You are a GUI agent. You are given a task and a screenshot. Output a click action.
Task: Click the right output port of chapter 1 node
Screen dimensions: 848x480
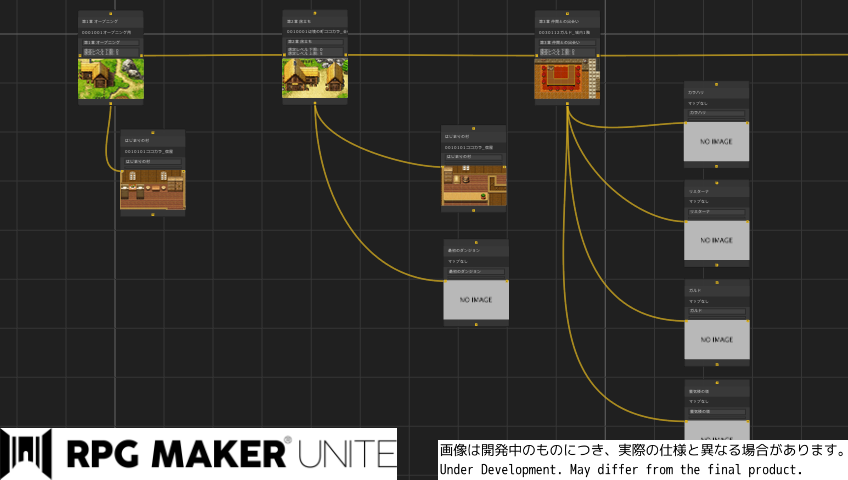coord(142,55)
